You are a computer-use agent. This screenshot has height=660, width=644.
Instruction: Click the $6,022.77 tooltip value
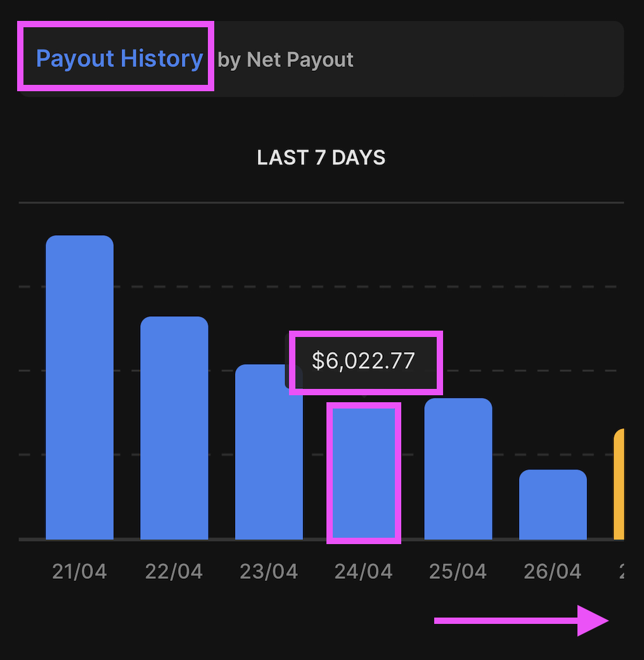[x=363, y=361]
